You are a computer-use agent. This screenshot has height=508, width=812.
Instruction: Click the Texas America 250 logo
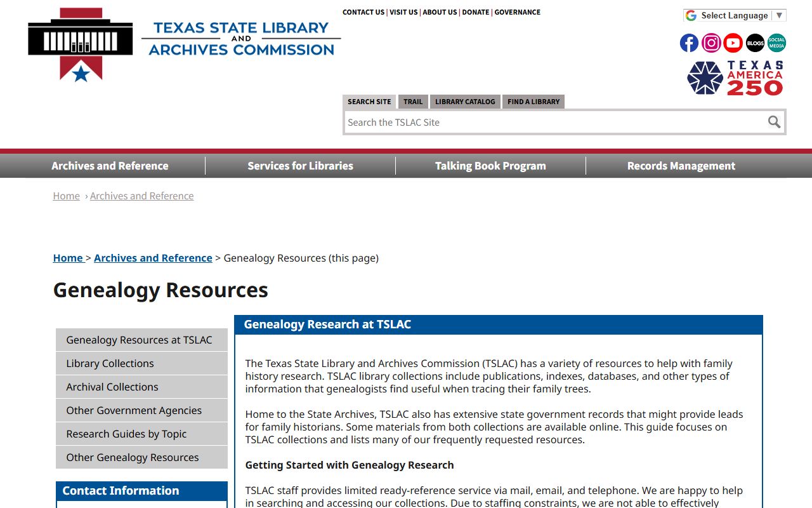735,78
